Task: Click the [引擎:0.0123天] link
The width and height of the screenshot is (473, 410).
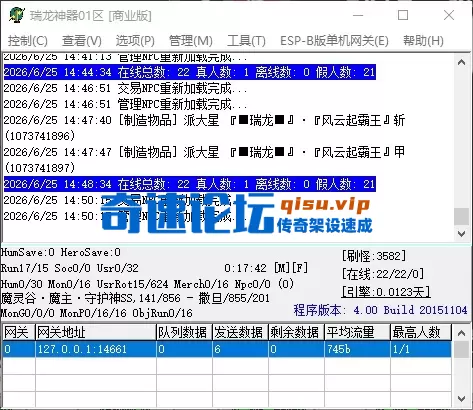Action: (386, 292)
